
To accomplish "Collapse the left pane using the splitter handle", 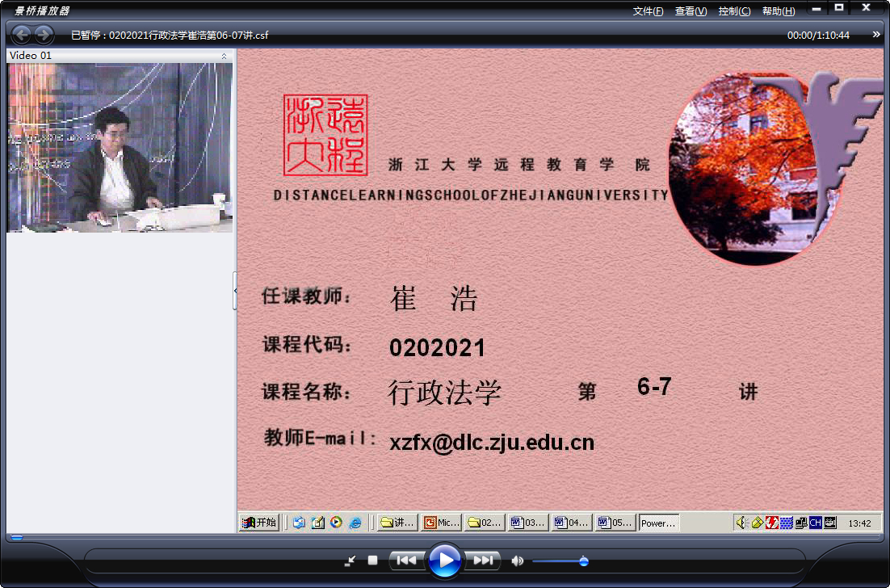I will point(235,291).
